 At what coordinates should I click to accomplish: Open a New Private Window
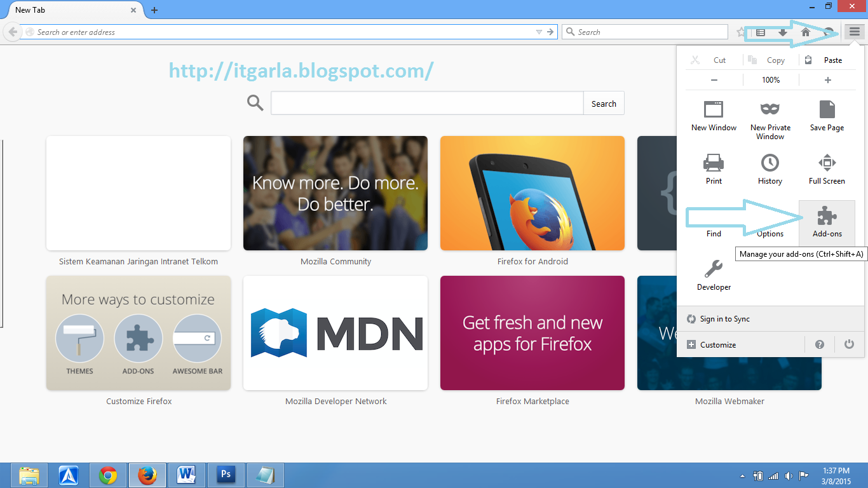(770, 120)
